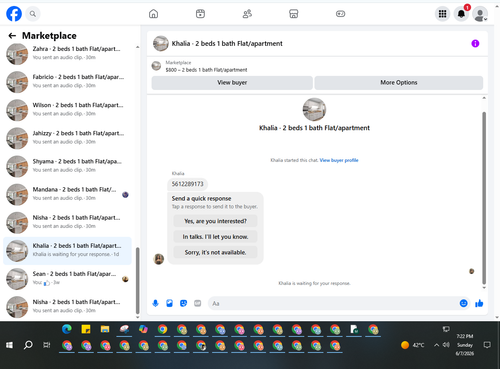
Task: Open Windows notification center icon
Action: click(487, 345)
